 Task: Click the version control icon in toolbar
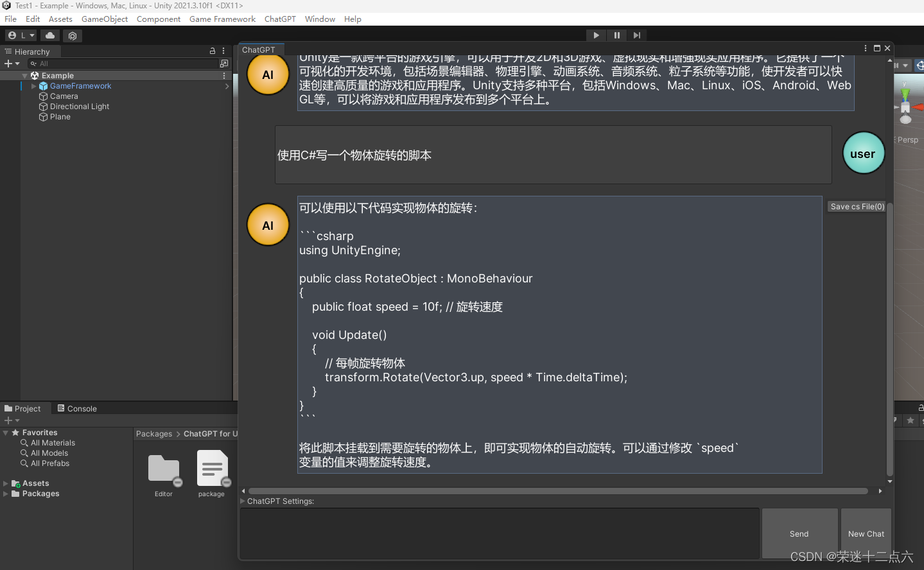pos(73,35)
